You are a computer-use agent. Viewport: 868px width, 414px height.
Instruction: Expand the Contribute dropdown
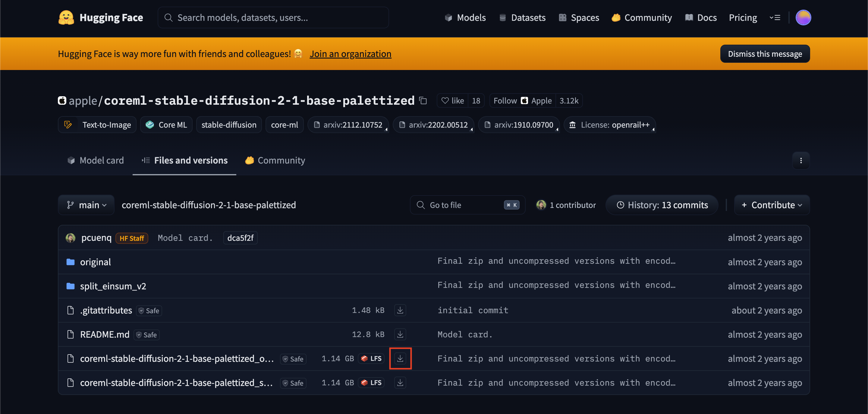(x=772, y=205)
